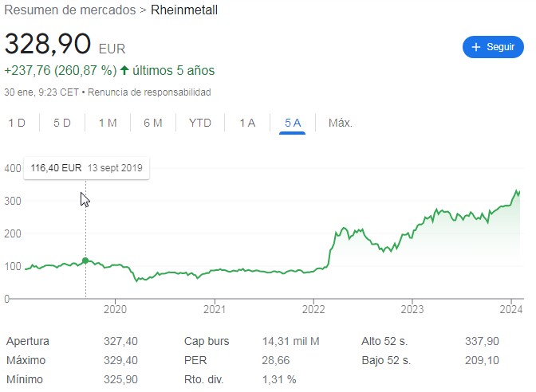The image size is (536, 392).
Task: Click the PER value 28,66
Action: pyautogui.click(x=276, y=360)
